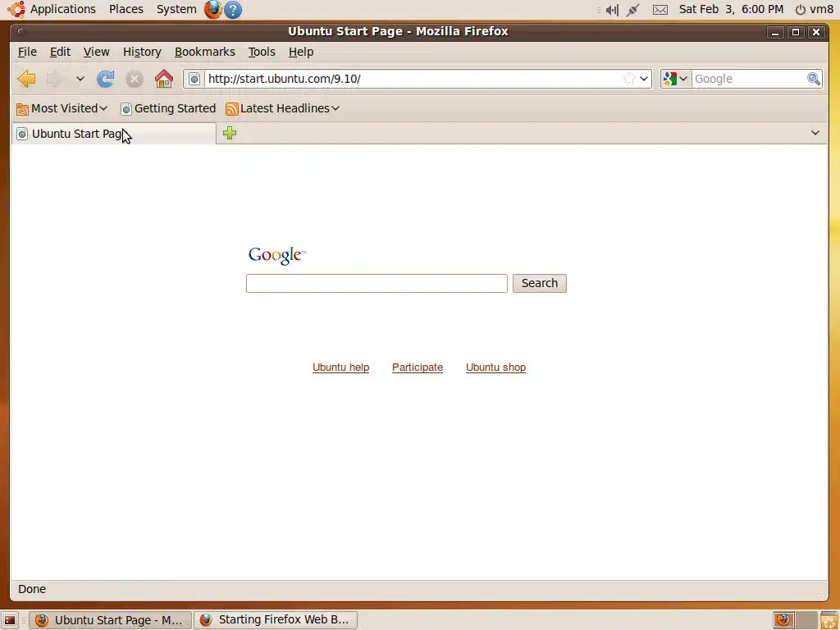This screenshot has width=840, height=630.
Task: Open the trash icon in bottom panel
Action: 829,620
